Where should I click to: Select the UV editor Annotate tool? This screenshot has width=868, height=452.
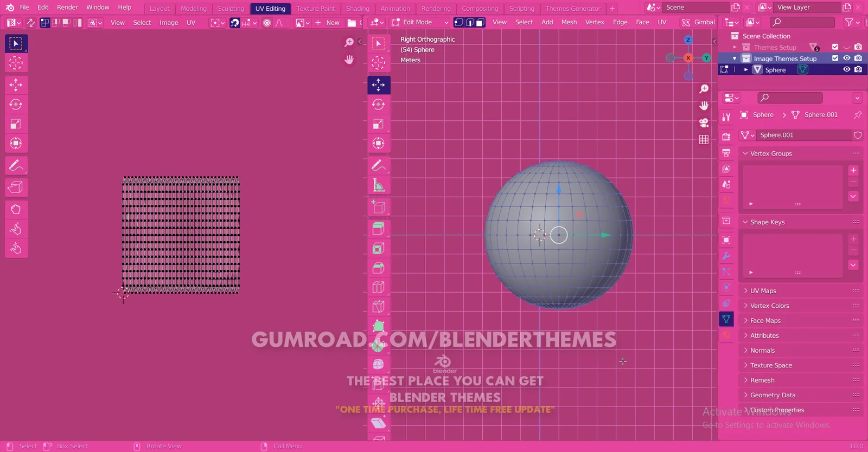16,165
